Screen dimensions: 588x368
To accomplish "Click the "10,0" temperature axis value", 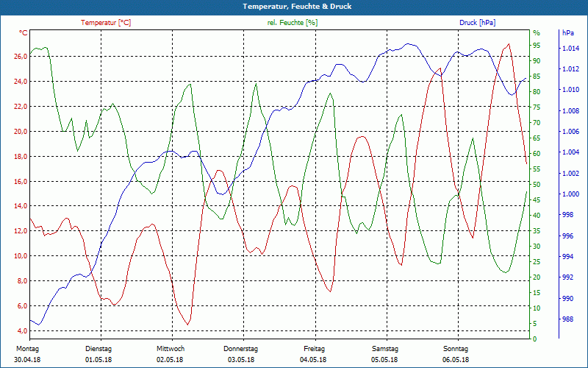I will point(21,255).
